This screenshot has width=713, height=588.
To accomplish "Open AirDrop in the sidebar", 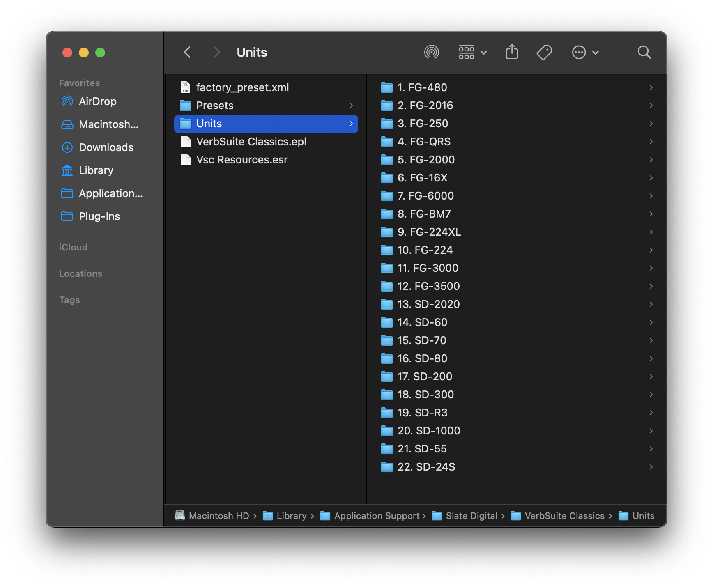I will tap(89, 101).
